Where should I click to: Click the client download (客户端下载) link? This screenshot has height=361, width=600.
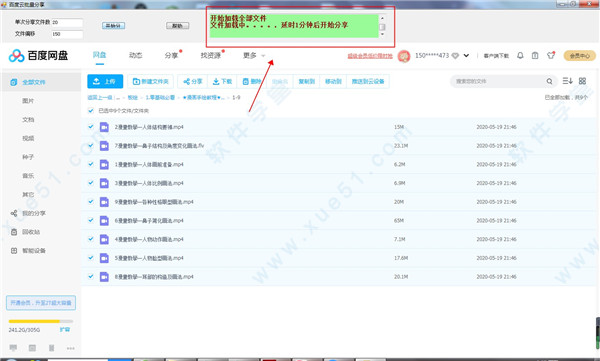[496, 56]
